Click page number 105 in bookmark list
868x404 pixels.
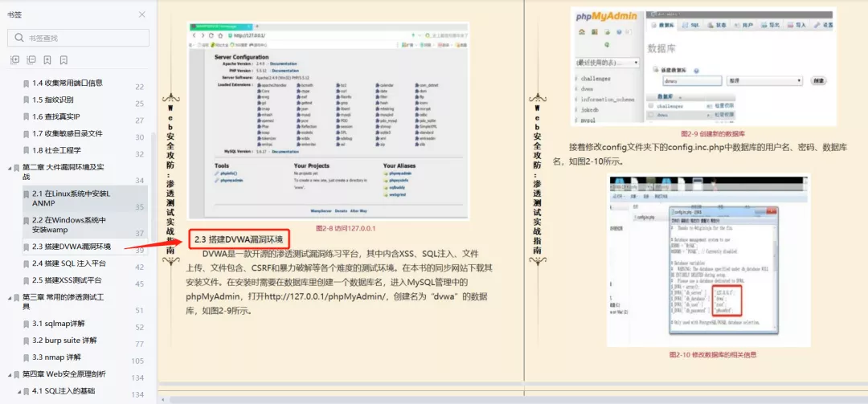137,361
